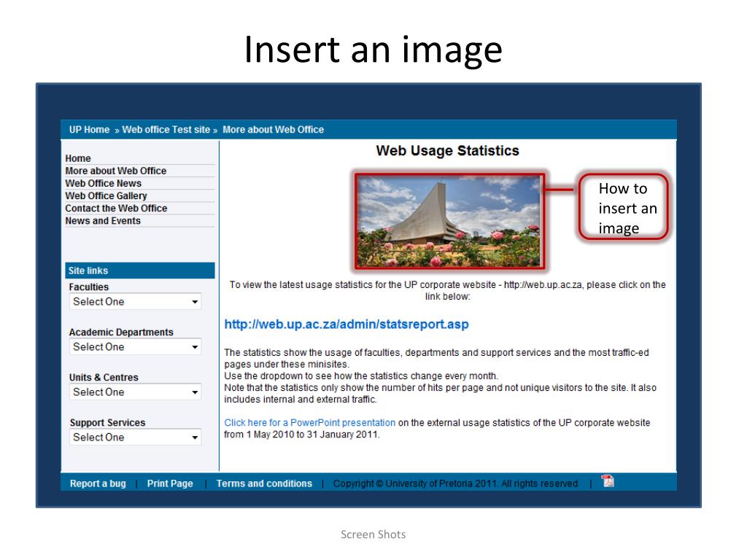Click the Support Services label
Image resolution: width=747 pixels, height=560 pixels.
pos(108,422)
